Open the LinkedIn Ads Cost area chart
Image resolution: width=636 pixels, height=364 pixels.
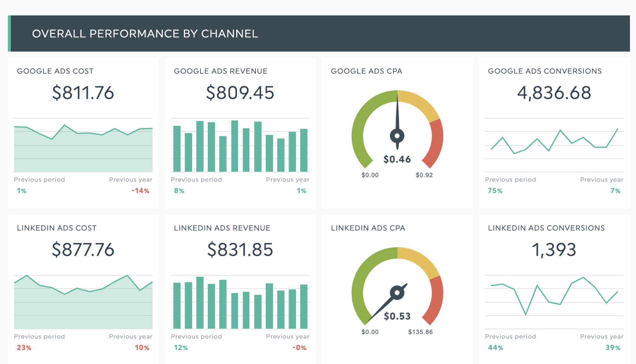(83, 302)
